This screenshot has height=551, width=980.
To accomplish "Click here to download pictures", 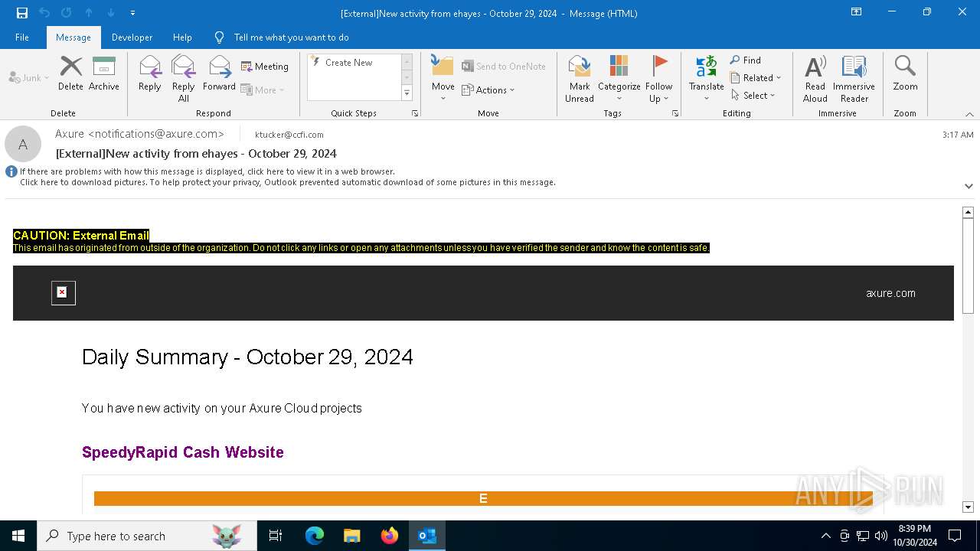I will tap(288, 182).
